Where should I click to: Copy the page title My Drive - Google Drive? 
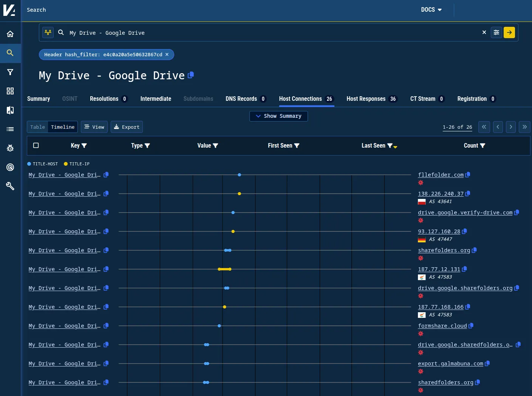(191, 75)
